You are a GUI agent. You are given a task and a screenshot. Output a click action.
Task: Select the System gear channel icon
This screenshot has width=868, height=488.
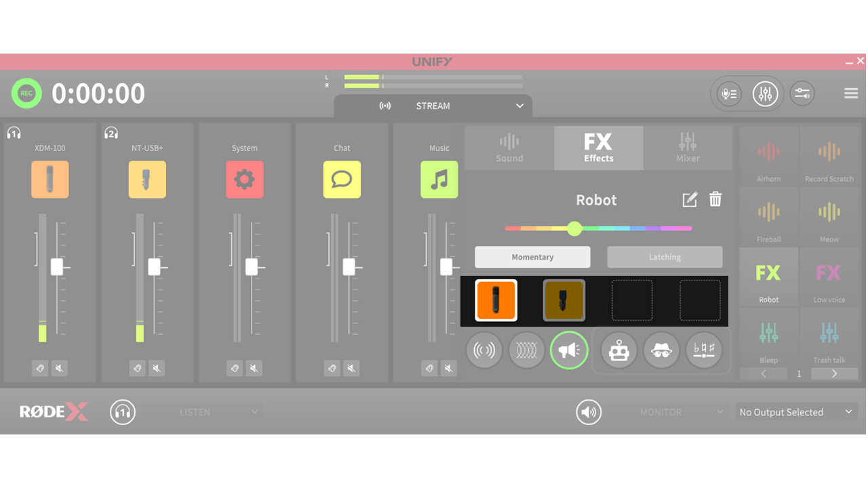point(245,180)
